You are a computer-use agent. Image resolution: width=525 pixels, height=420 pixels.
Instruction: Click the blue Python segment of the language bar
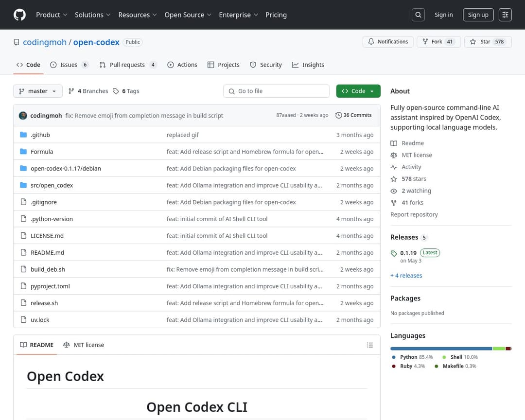(441, 349)
